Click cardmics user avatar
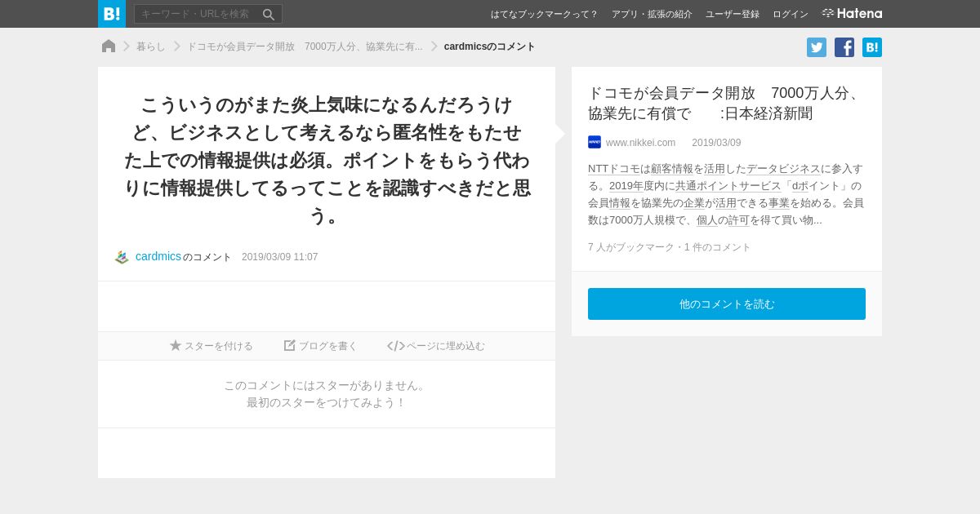The image size is (980, 514). tap(122, 257)
